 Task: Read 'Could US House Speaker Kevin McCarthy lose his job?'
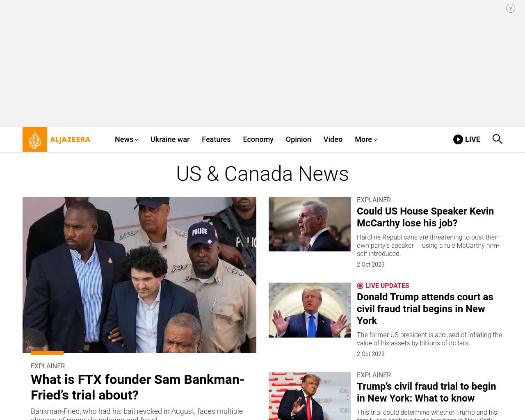(x=425, y=217)
